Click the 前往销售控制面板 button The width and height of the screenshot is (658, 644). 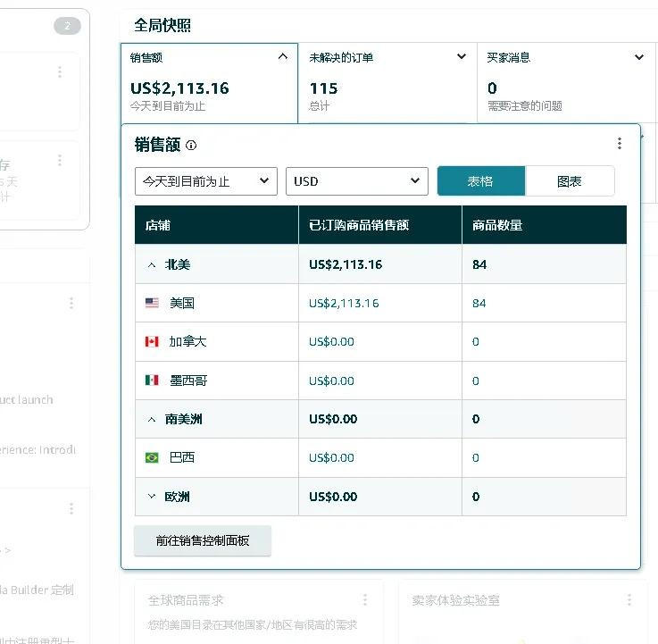pos(203,540)
